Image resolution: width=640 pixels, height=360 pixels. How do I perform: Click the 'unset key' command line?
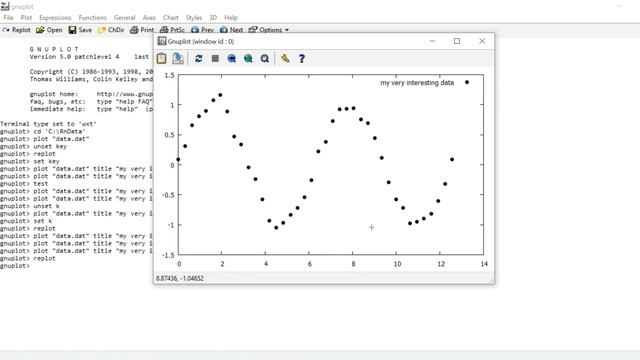[33, 146]
